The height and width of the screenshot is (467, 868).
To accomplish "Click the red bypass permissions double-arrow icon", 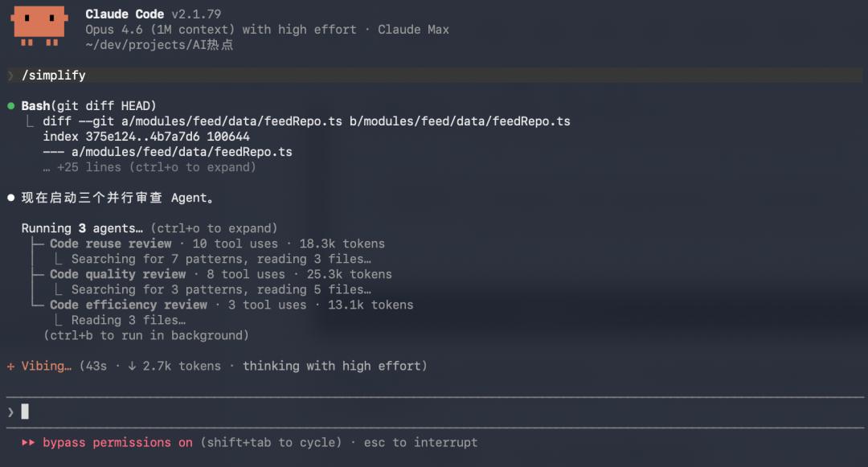I will pos(28,443).
